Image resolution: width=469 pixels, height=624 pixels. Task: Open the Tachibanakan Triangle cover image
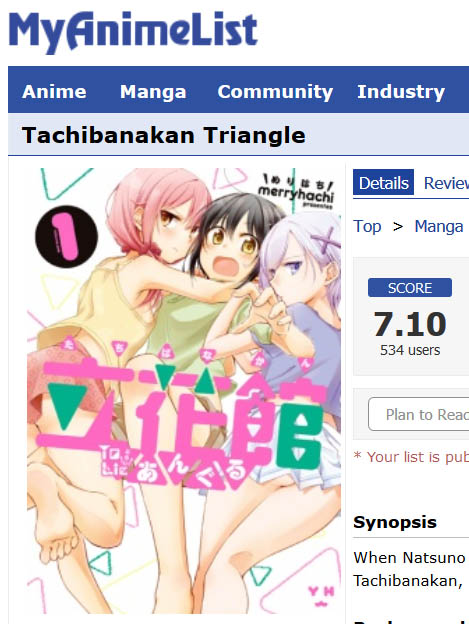pyautogui.click(x=184, y=390)
